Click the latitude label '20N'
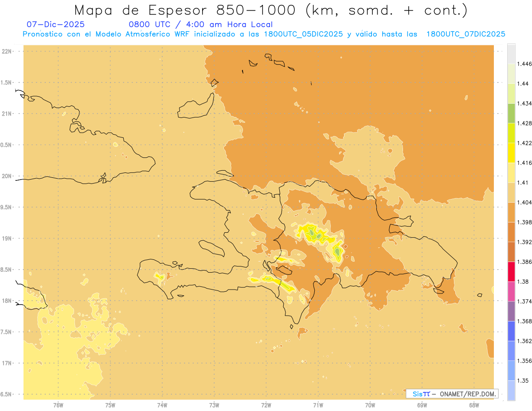The width and height of the screenshot is (532, 411). (x=7, y=176)
